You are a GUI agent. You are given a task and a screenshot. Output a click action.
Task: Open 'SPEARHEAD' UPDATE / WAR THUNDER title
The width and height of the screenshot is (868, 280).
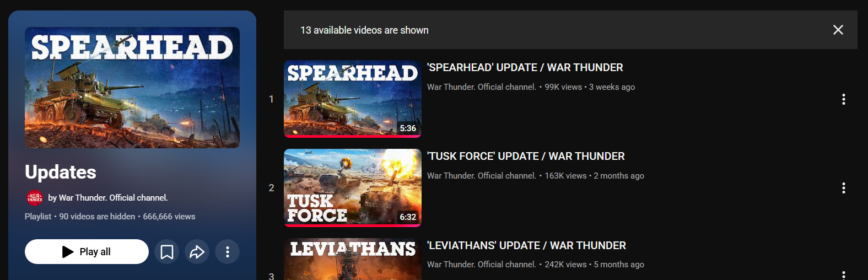525,67
